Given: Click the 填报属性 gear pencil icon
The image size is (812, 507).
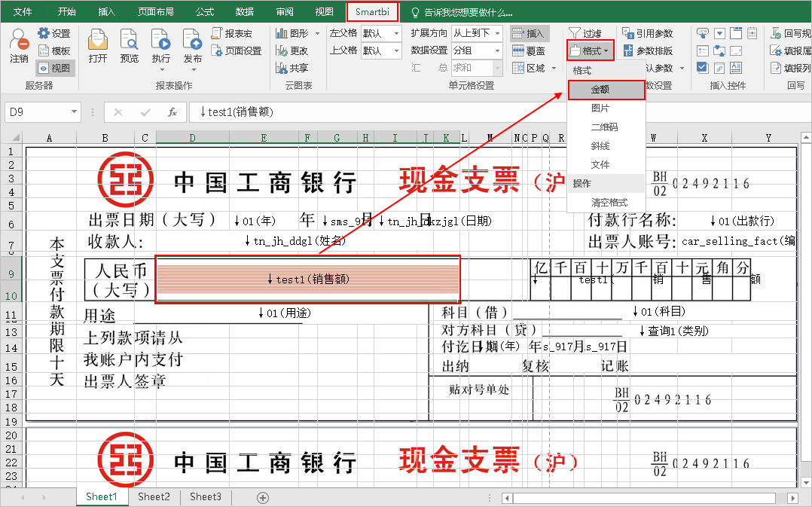Looking at the screenshot, I should [776, 50].
